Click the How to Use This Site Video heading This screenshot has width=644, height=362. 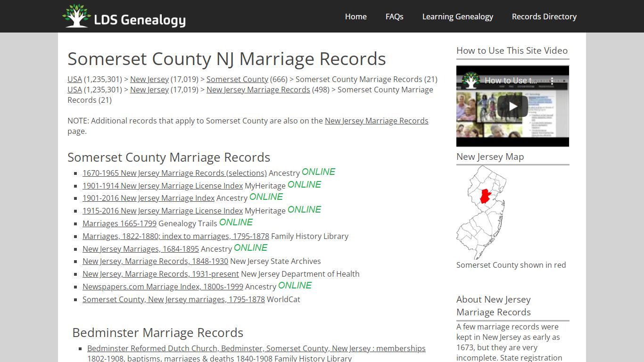(512, 51)
